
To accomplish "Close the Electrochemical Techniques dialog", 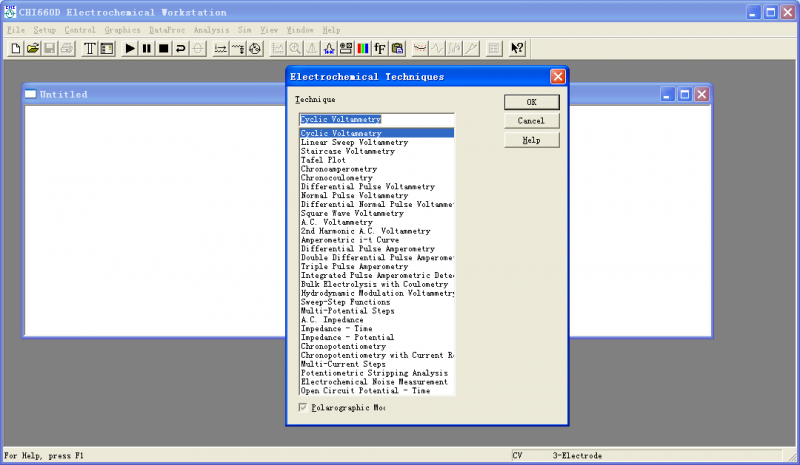I will 558,77.
